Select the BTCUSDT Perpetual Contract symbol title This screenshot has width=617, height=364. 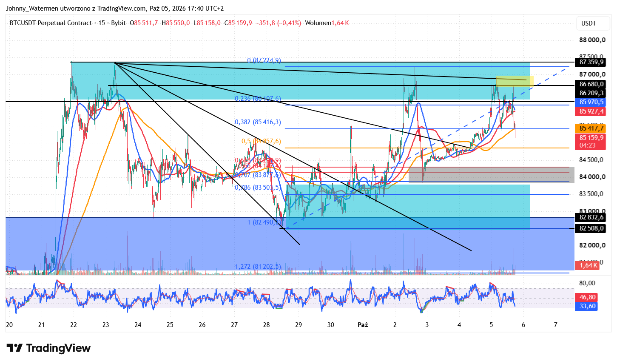51,23
